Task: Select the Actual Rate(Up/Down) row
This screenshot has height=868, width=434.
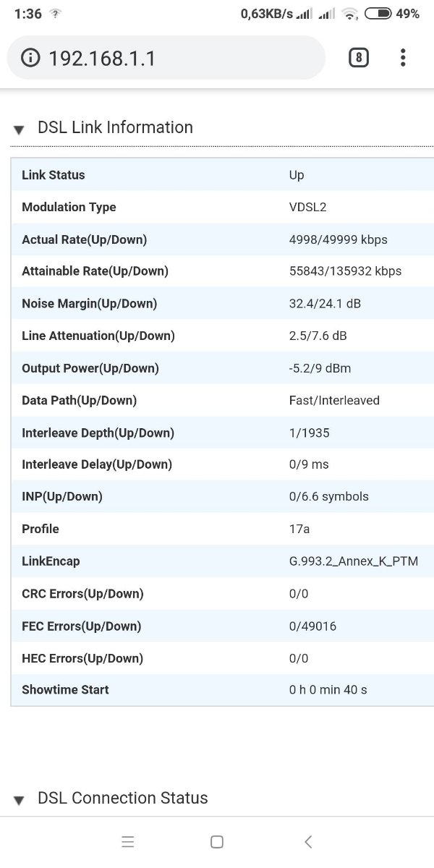Action: (222, 239)
